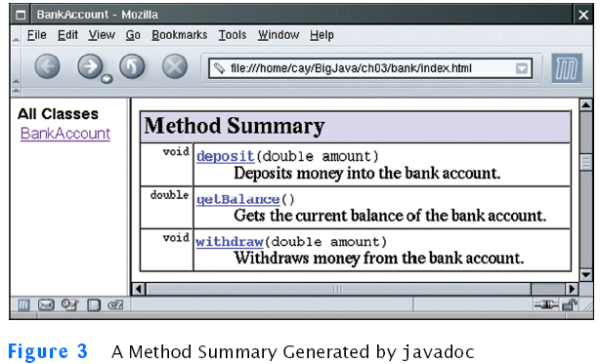
Task: Click the All Classes heading
Action: 58,114
